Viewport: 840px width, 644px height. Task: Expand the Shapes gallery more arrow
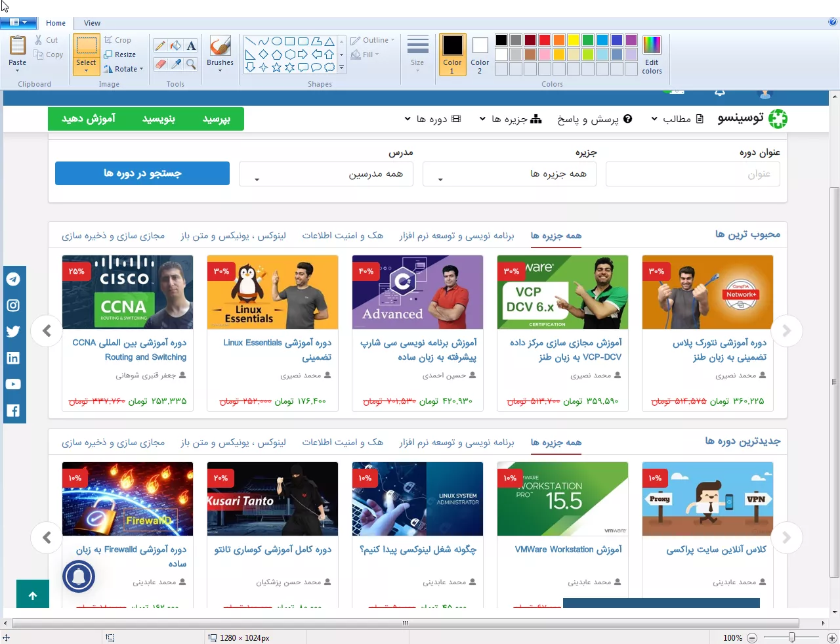[x=341, y=67]
